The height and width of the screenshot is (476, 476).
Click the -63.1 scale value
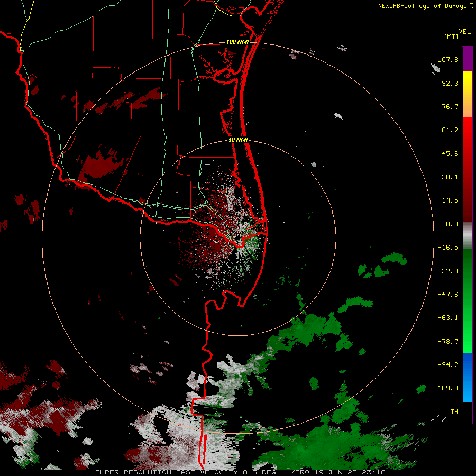pos(448,318)
